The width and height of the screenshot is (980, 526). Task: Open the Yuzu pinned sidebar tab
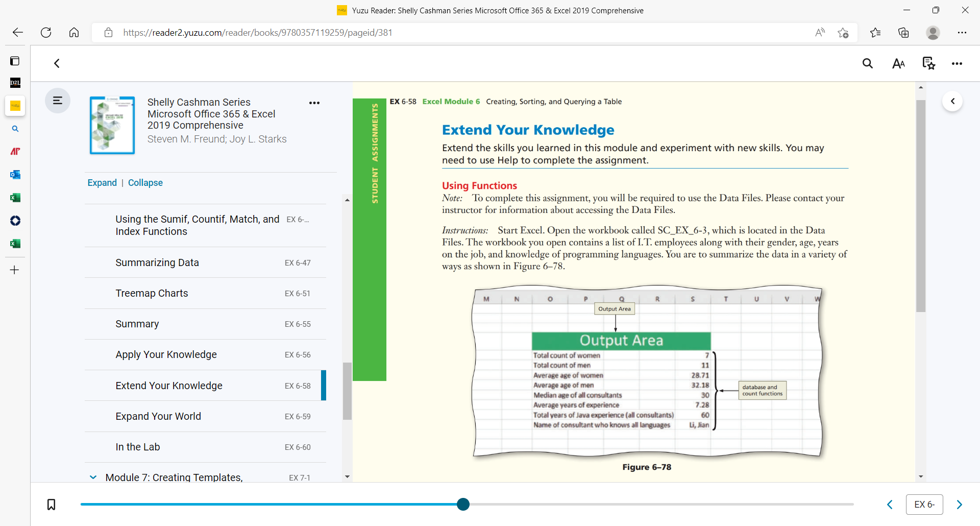click(x=15, y=106)
